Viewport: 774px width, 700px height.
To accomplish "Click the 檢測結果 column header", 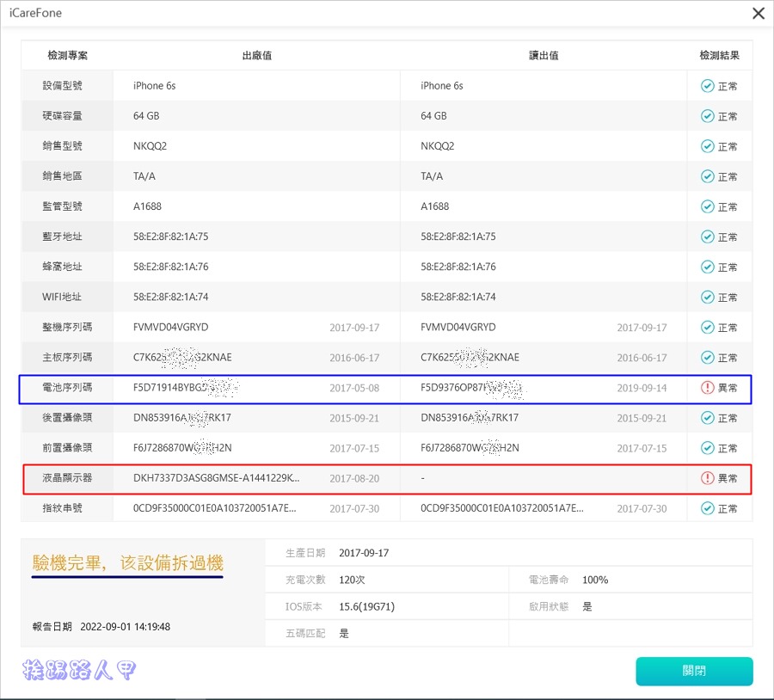I will point(719,55).
